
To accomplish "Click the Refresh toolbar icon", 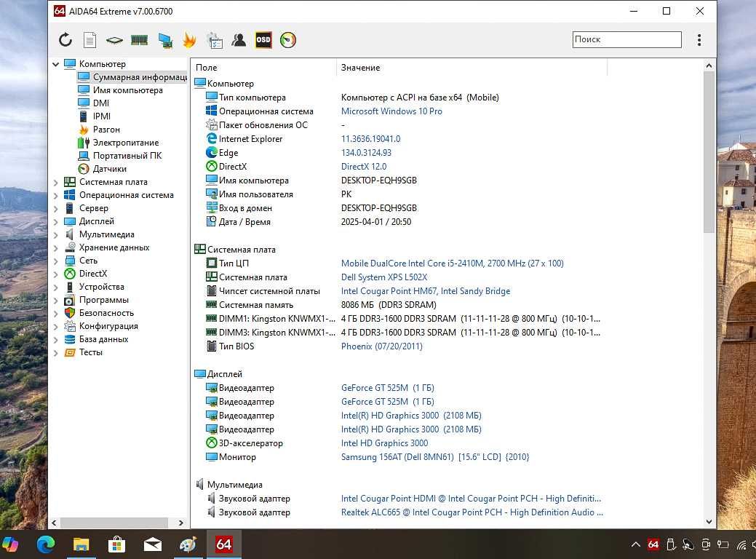I will (x=65, y=40).
